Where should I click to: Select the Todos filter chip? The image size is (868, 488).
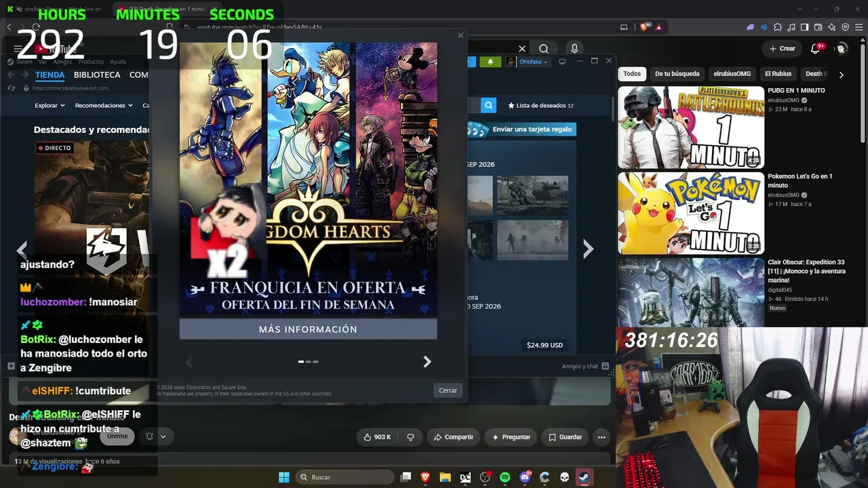click(632, 74)
